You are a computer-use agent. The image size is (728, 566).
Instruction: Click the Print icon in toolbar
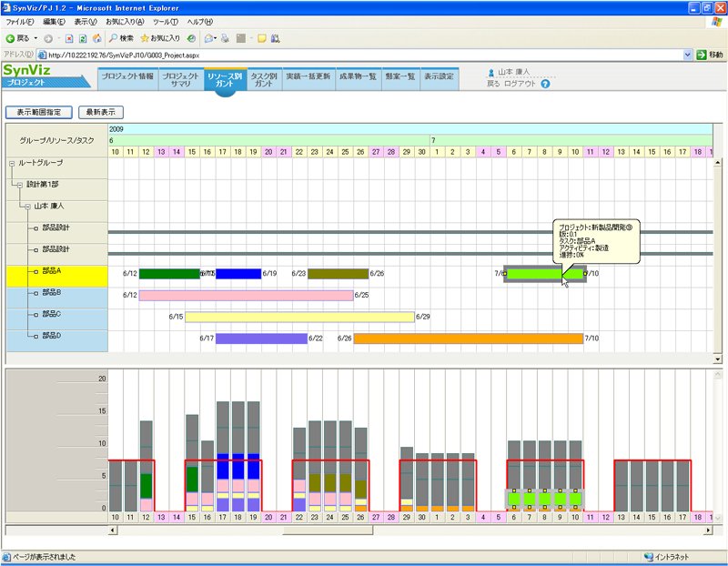click(x=225, y=38)
